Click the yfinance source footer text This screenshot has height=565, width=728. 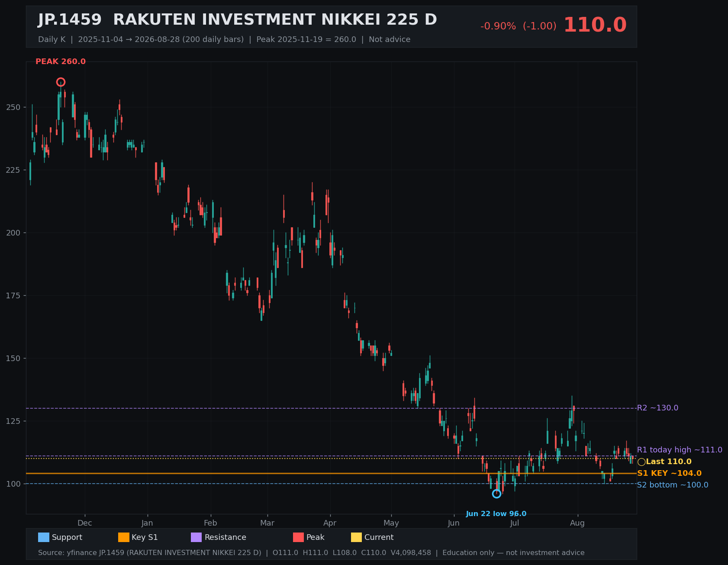(311, 553)
